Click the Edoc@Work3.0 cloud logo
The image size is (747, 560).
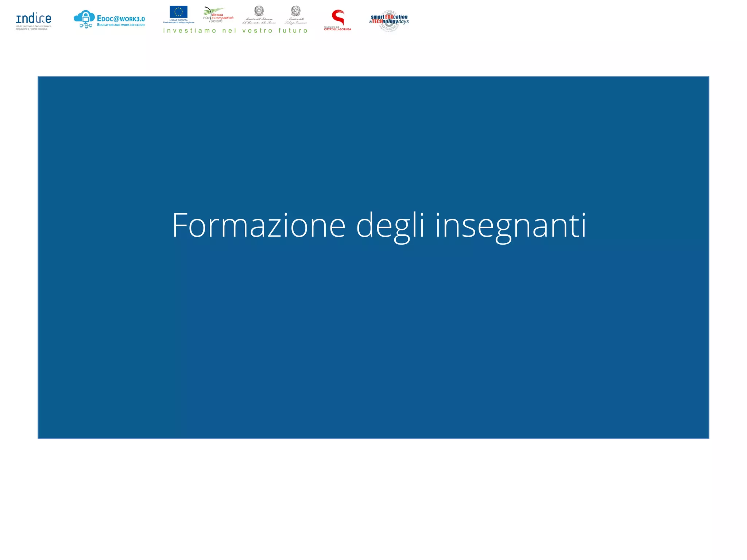pyautogui.click(x=109, y=19)
